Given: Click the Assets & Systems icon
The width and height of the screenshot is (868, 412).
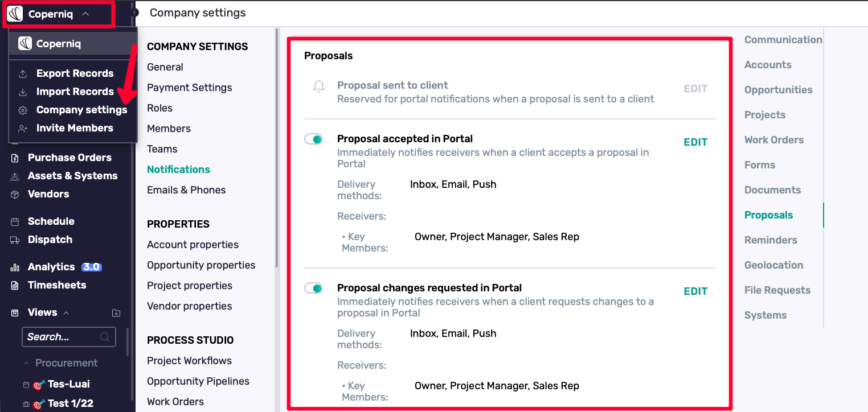Looking at the screenshot, I should pyautogui.click(x=15, y=176).
